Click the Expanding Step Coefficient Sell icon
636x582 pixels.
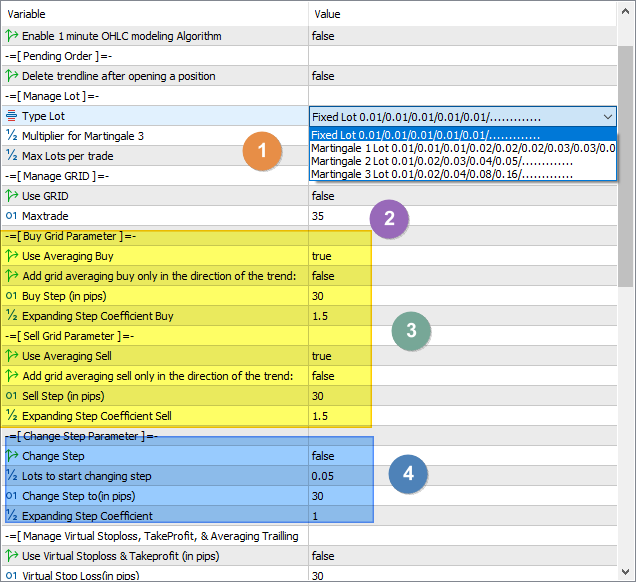12,415
